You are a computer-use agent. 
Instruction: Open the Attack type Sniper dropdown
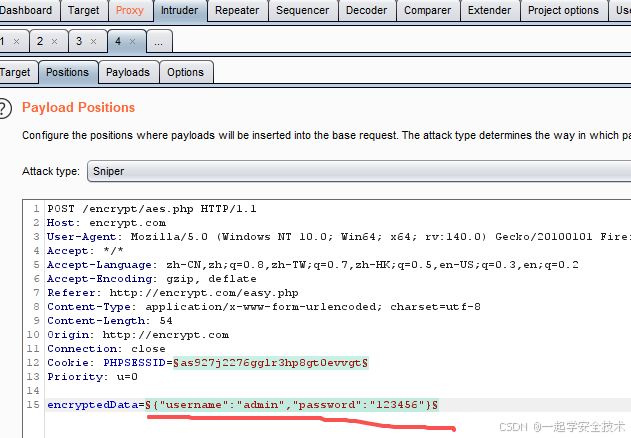tap(359, 171)
